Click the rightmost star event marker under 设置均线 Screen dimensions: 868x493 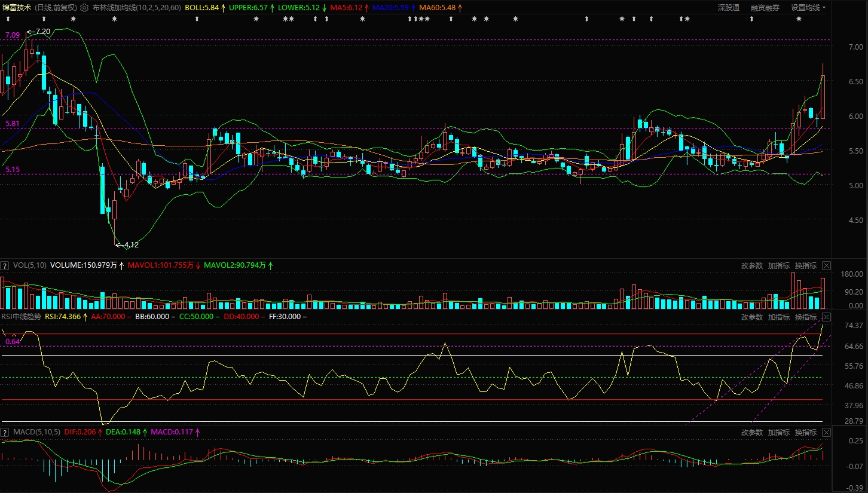click(799, 19)
